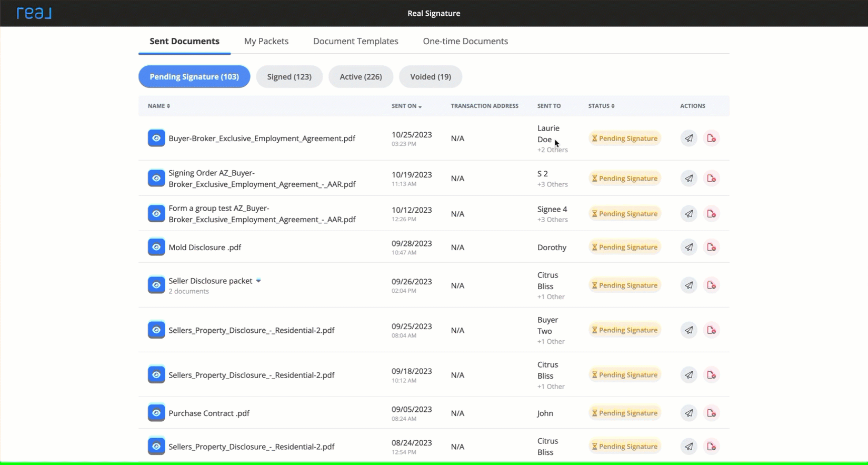
Task: Open the My Packets tab
Action: pyautogui.click(x=266, y=41)
